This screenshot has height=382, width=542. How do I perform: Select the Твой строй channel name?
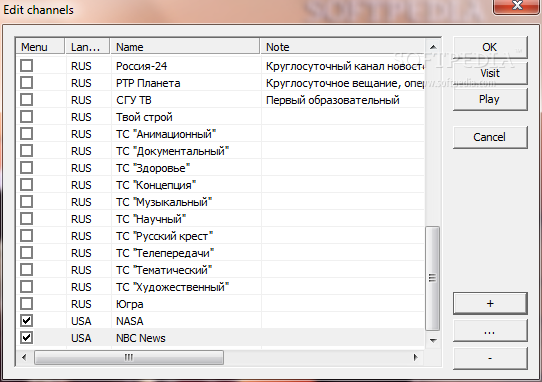[x=144, y=117]
